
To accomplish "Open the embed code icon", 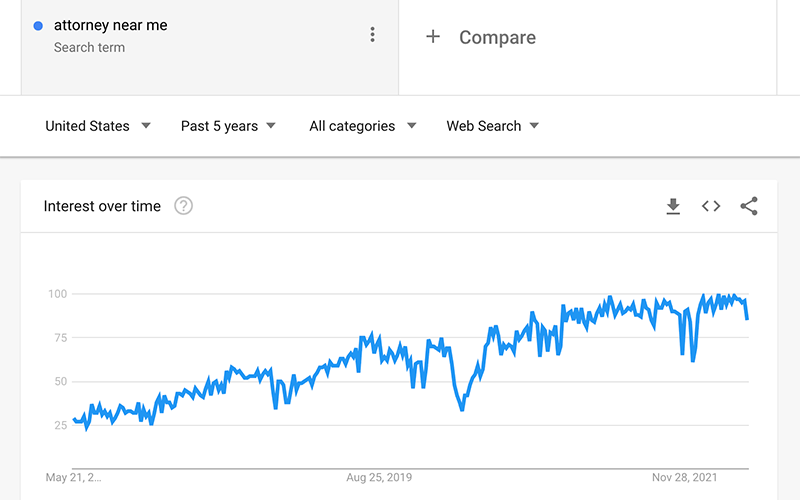I will (711, 206).
